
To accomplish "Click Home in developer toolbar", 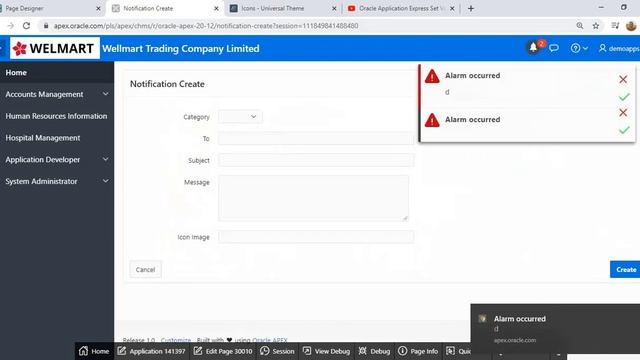I will tap(94, 351).
